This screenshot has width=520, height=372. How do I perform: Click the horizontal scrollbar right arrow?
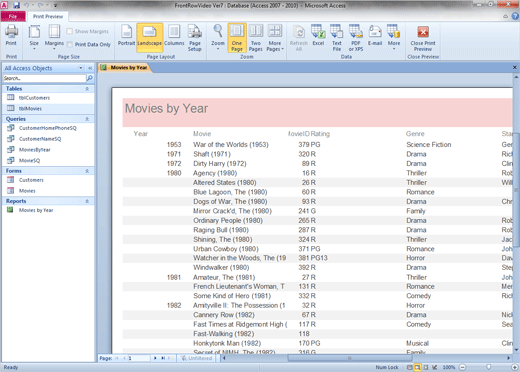tap(509, 358)
